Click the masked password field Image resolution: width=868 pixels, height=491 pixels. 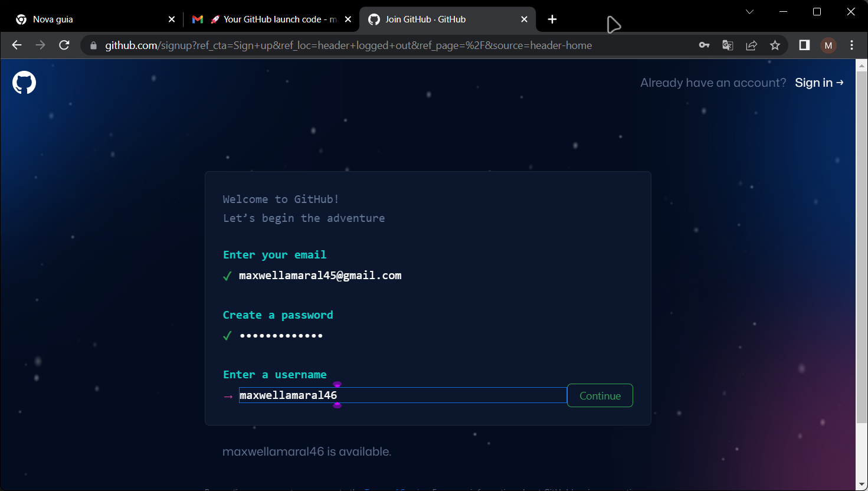point(281,336)
